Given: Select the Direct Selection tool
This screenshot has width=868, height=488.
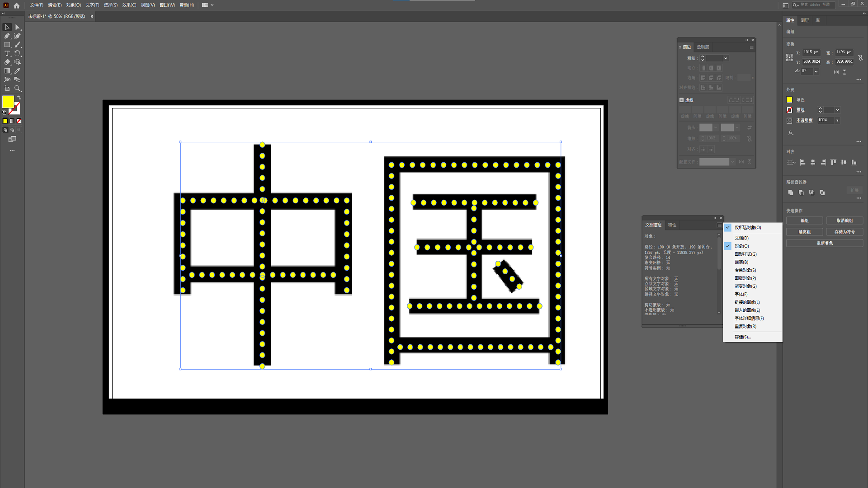Looking at the screenshot, I should (18, 28).
